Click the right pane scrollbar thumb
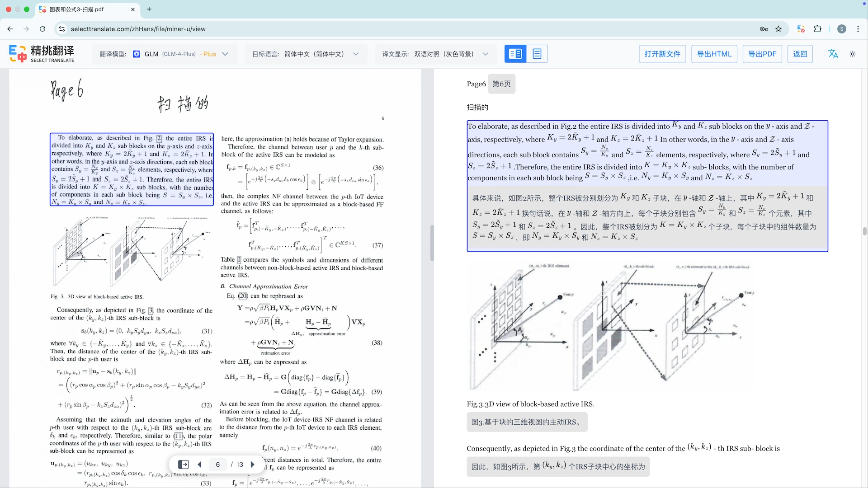 point(864,231)
